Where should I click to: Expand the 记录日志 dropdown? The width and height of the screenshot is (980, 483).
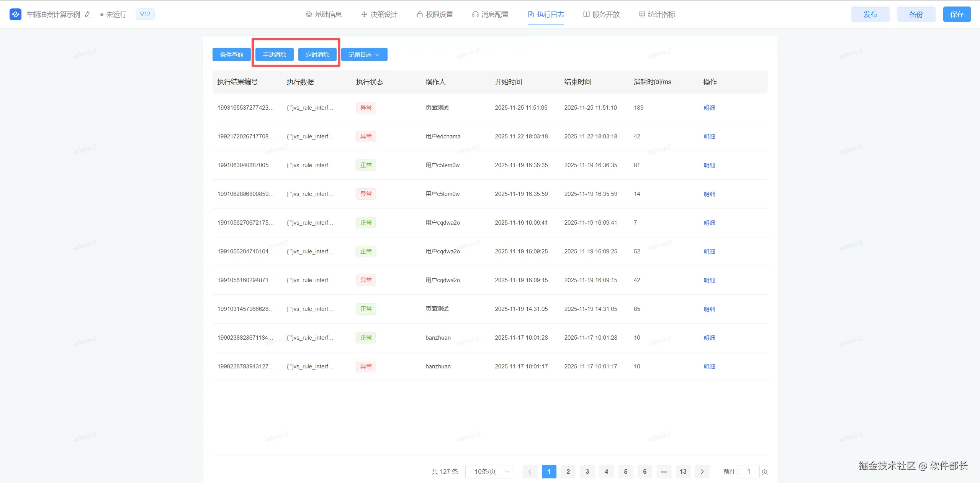364,54
